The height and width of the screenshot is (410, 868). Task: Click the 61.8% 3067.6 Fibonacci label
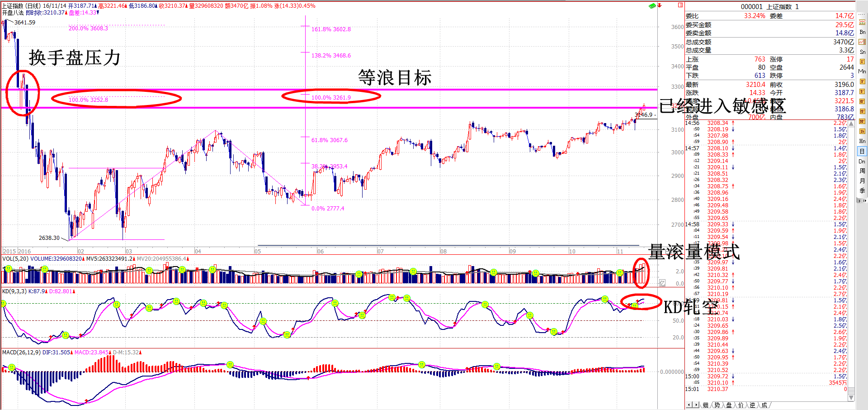(330, 140)
